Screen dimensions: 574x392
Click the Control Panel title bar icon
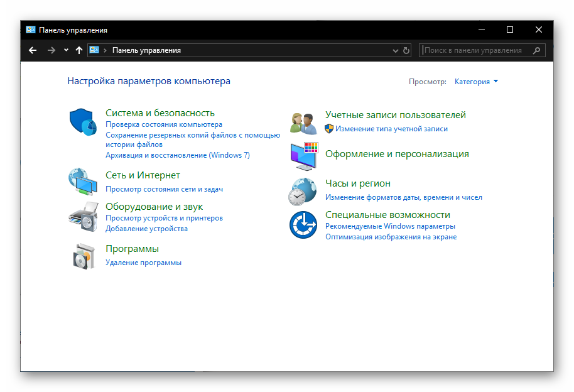click(x=31, y=30)
